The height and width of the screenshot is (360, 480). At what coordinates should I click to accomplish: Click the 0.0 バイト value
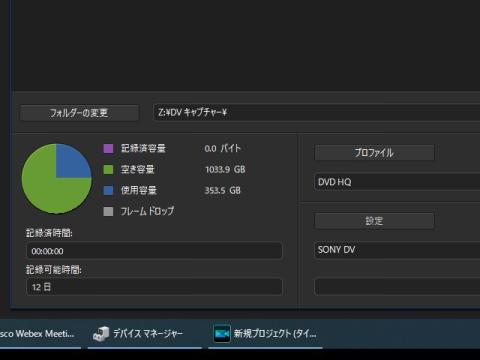[x=223, y=148]
